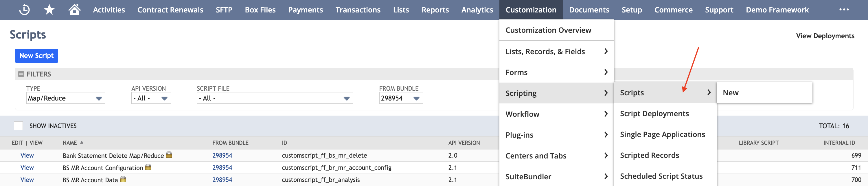Expand Lists, Records, & Fields submenu

[x=556, y=51]
